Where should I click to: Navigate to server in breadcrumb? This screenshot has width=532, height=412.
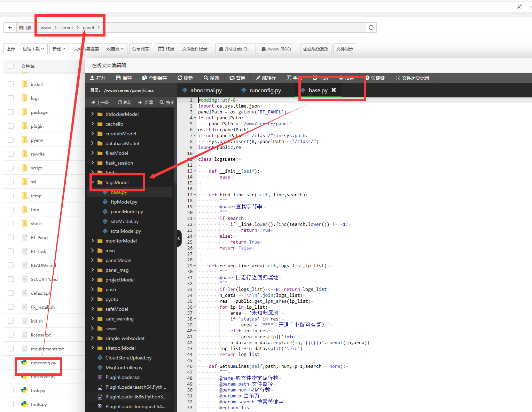67,27
